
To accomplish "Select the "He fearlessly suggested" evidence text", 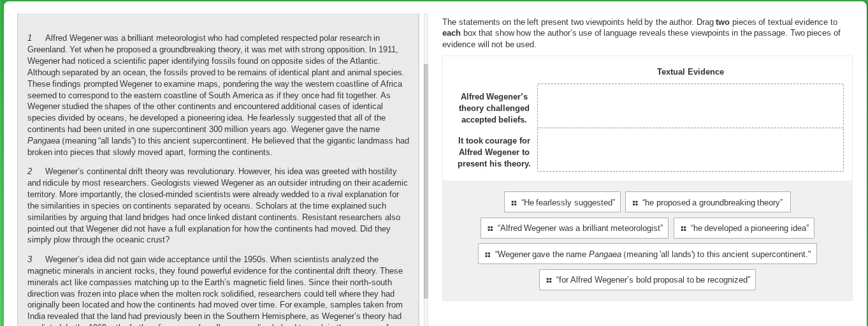I will tap(568, 203).
